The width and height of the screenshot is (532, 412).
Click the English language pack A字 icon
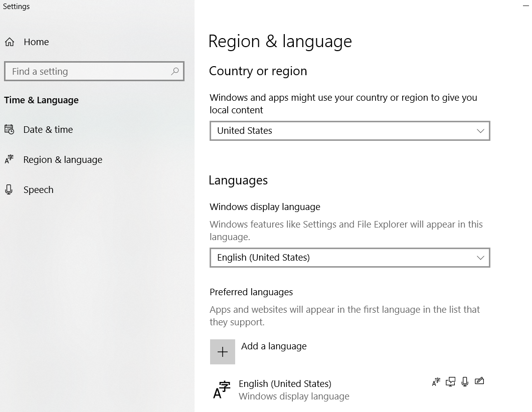point(222,390)
